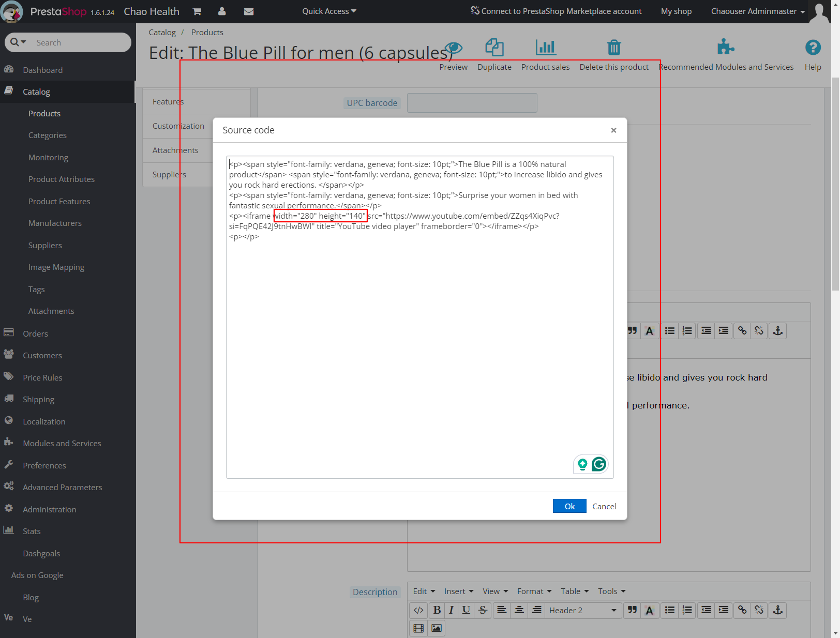Viewport: 840px width, 638px height.
Task: Open Chaouser Adminmaster account menu
Action: pos(758,11)
